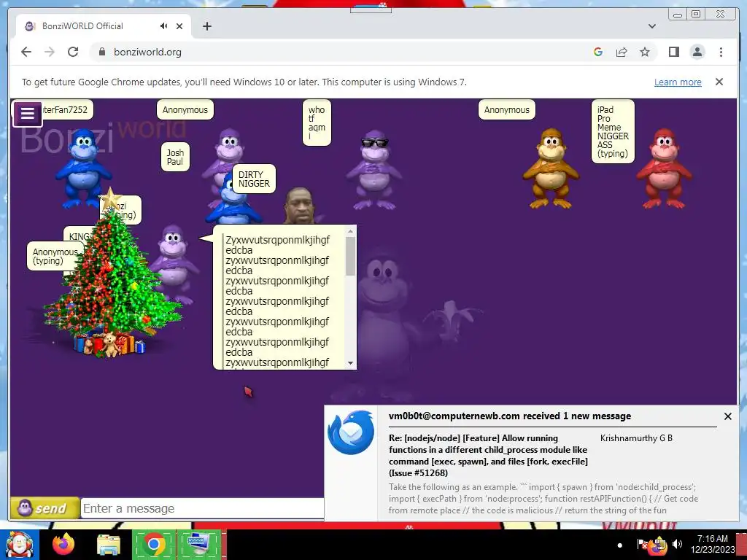Switch to Chrome on the taskbar
This screenshot has width=747, height=560.
153,545
